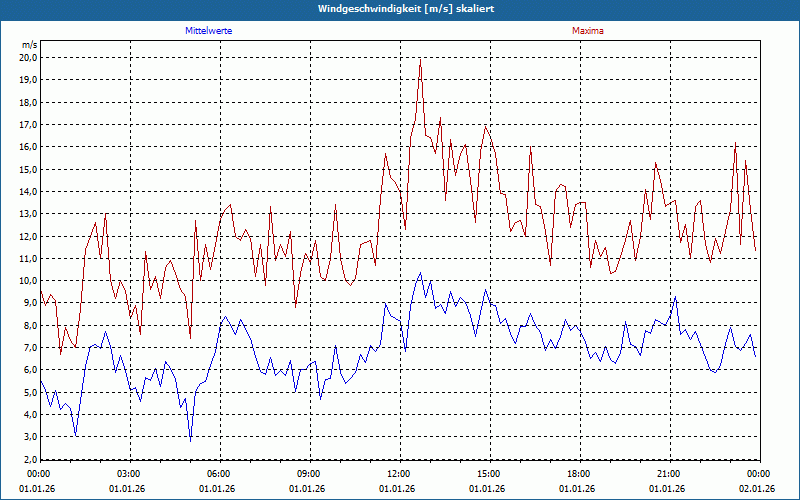The image size is (800, 500).
Task: Click the "18,0" y-axis value
Action: 29,103
